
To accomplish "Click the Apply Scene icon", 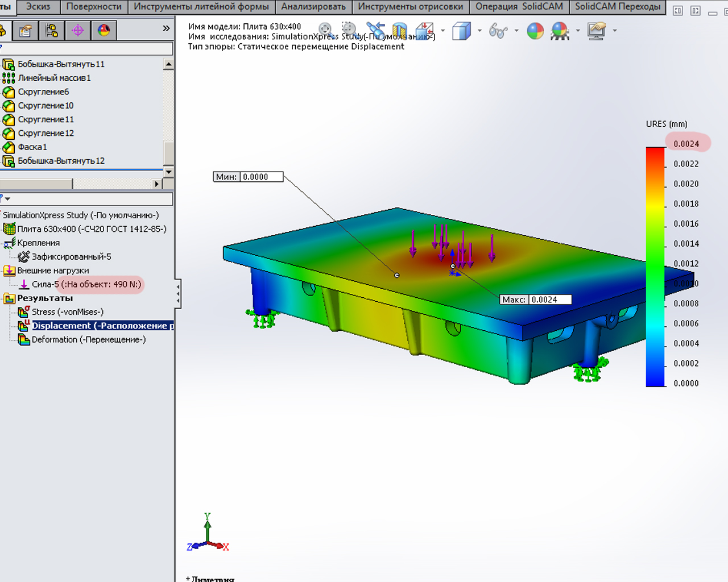I will coord(560,31).
